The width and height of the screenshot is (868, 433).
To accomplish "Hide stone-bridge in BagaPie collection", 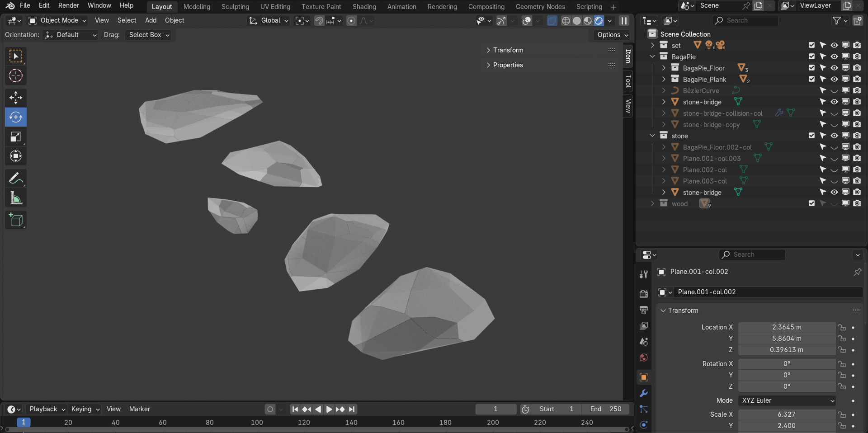I will click(834, 102).
